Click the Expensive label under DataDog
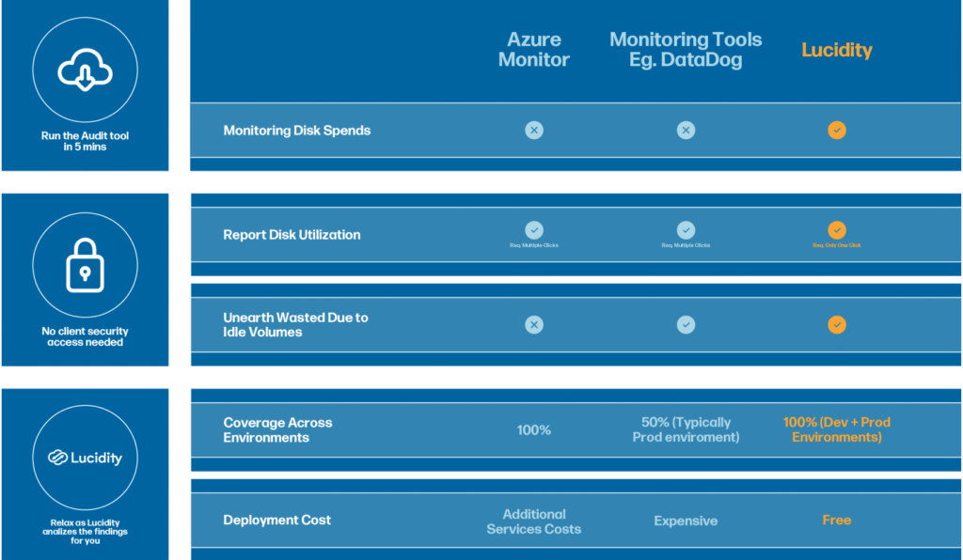The width and height of the screenshot is (963, 560). (x=686, y=521)
